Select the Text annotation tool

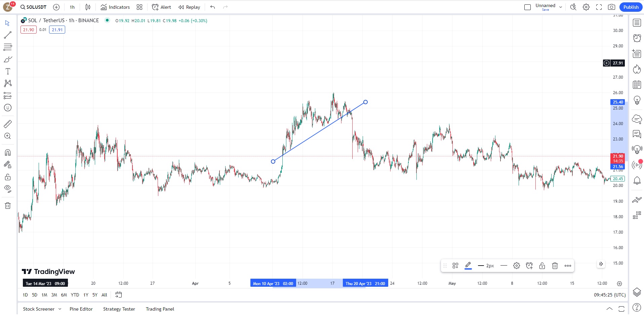(7, 71)
